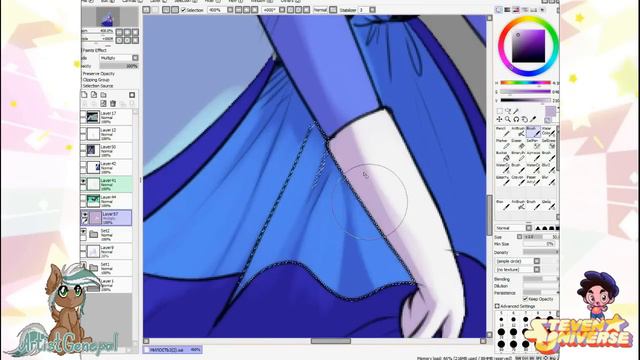Select the Layer44 layer row
The width and height of the screenshot is (640, 360).
(107, 201)
